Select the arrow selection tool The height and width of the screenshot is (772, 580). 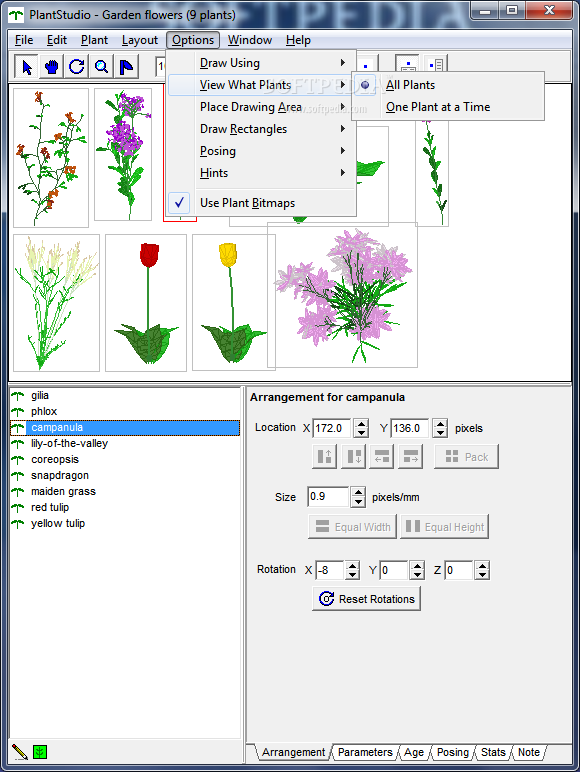(x=27, y=66)
